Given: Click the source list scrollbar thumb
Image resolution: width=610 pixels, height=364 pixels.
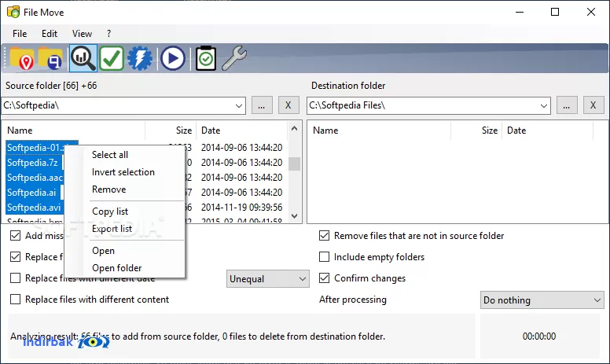Looking at the screenshot, I should 295,164.
